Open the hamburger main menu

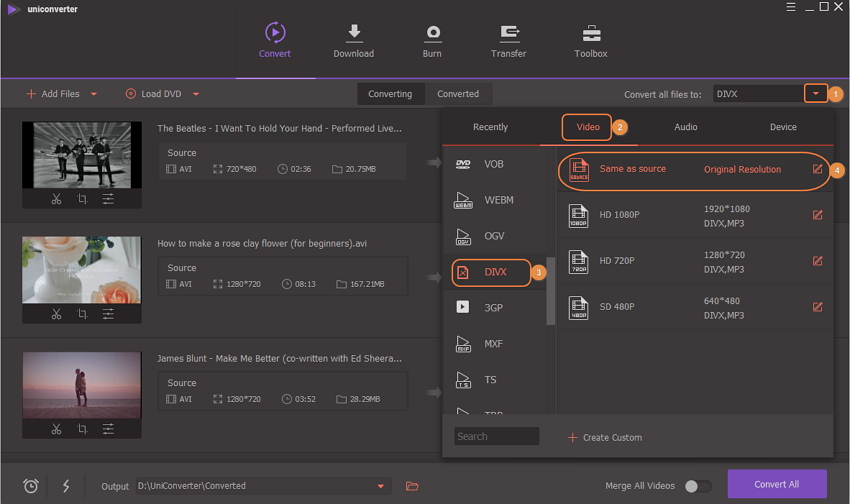click(x=791, y=7)
